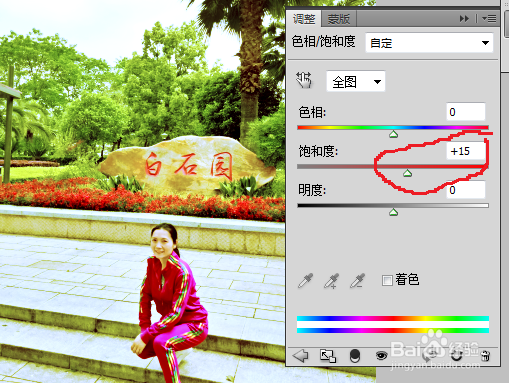Delete adjustment layer with trash icon
The width and height of the screenshot is (509, 383).
[486, 356]
